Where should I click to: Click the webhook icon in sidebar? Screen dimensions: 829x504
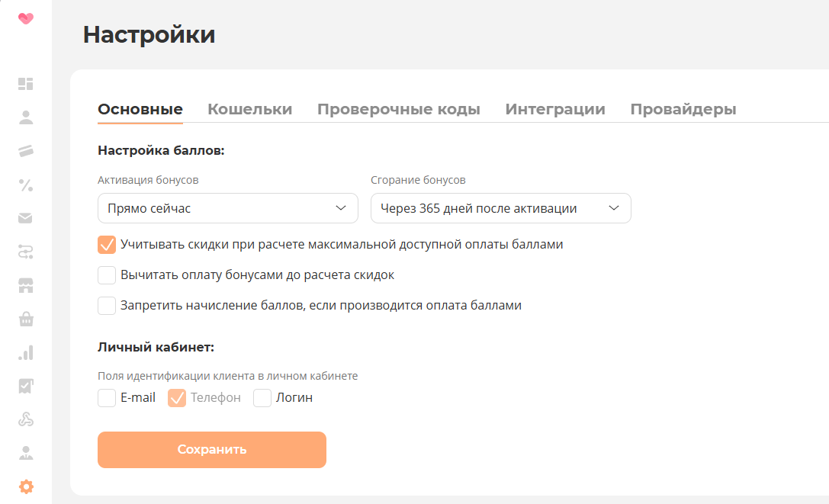pos(26,419)
